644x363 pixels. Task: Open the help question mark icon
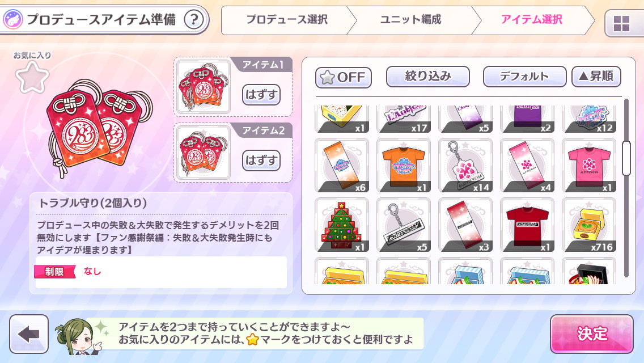click(x=194, y=19)
